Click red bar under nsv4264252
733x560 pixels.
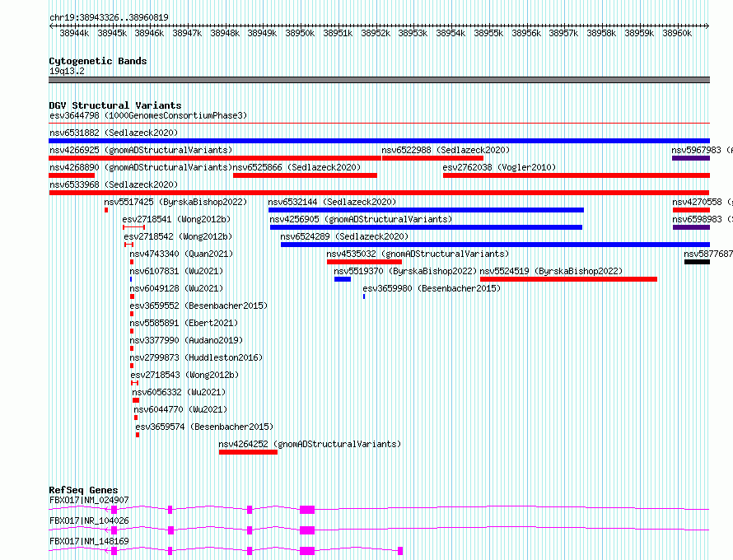248,452
